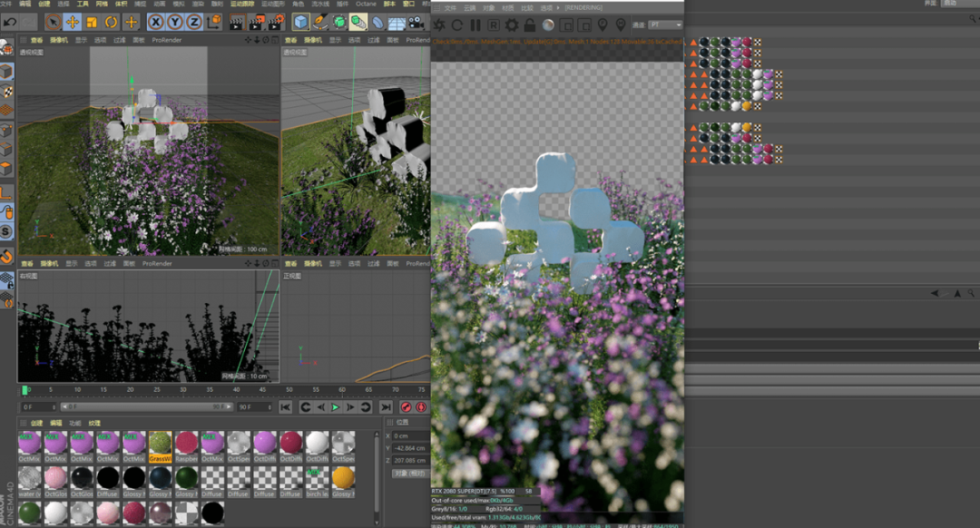Viewport: 980px width, 528px height.
Task: Select the GrassWi material swatch
Action: (161, 442)
